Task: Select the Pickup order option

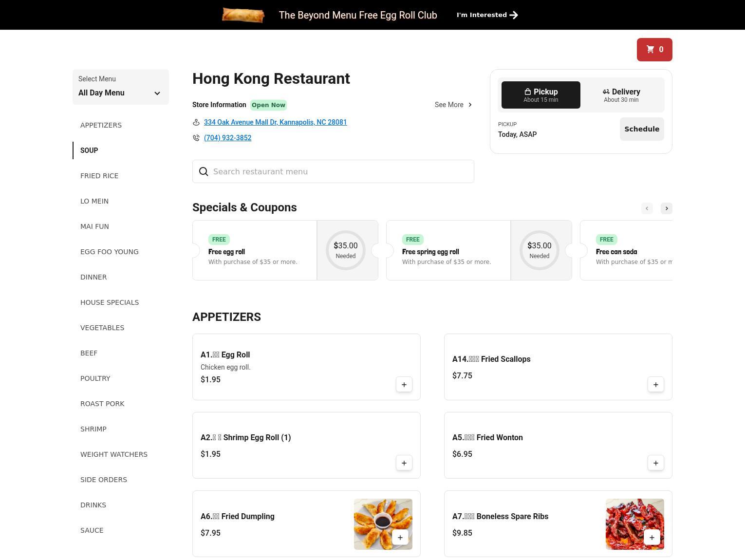Action: pyautogui.click(x=540, y=95)
